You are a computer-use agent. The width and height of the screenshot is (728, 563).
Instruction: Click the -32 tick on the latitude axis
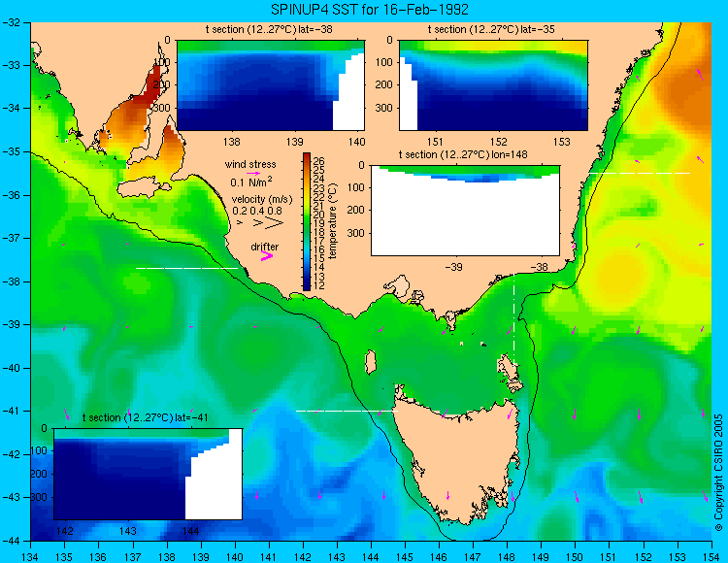click(x=11, y=22)
